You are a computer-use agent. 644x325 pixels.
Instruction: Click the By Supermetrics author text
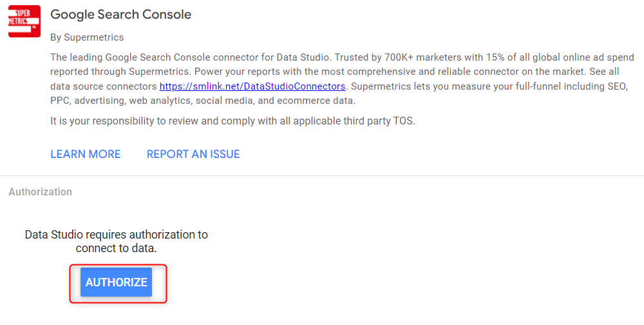click(x=87, y=37)
